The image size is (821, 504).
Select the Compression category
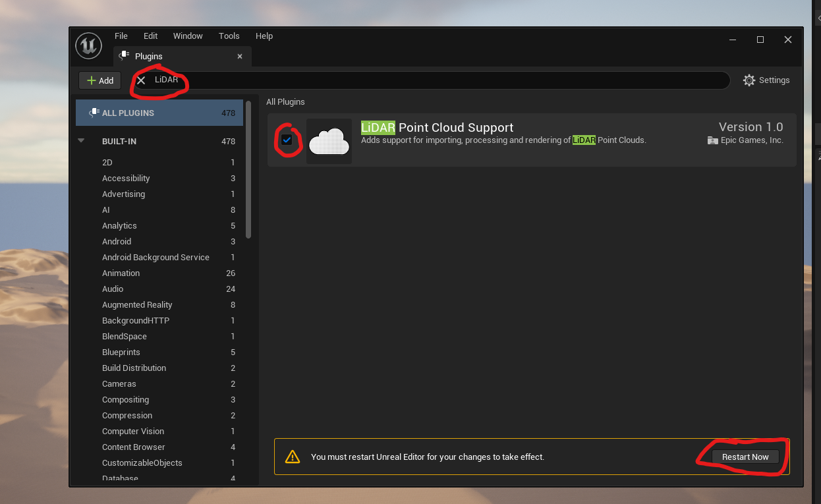point(159,415)
